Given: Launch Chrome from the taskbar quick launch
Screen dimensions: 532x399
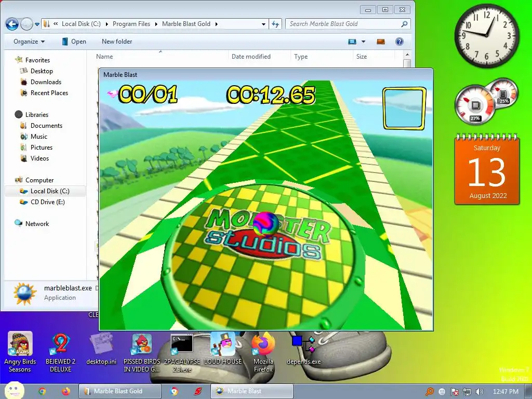Looking at the screenshot, I should click(x=42, y=391).
